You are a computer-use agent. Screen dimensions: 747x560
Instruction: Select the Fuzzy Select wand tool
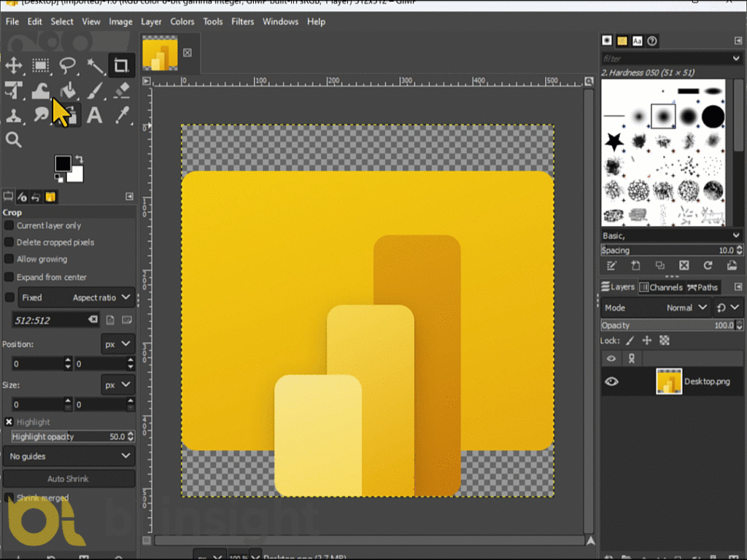tap(95, 65)
